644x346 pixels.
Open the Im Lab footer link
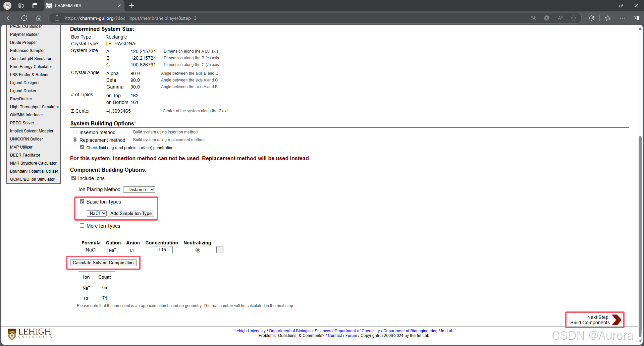tap(447, 331)
